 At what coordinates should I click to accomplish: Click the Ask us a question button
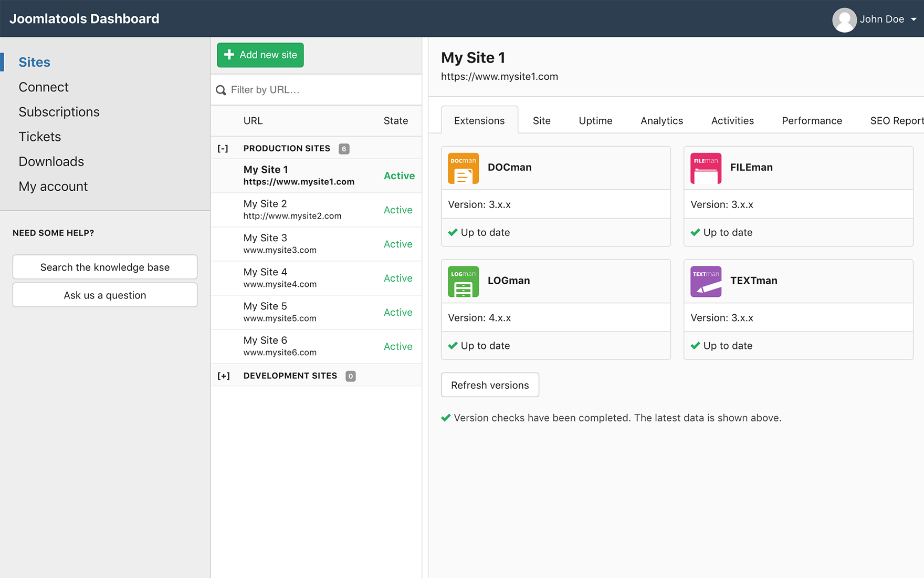(x=105, y=295)
